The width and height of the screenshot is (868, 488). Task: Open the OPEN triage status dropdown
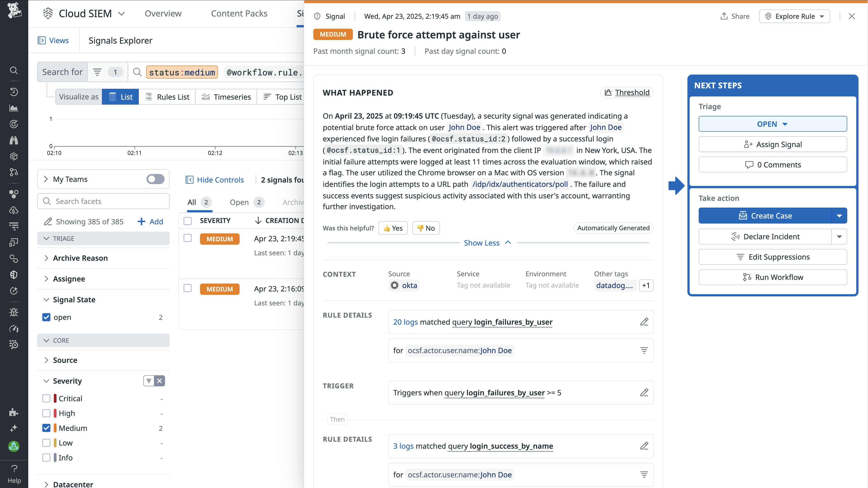tap(772, 124)
